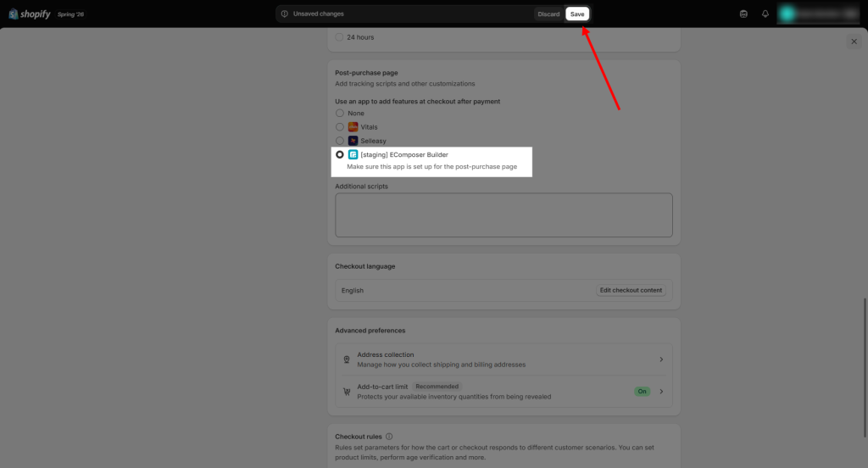Click the Add-to-cart limit cart icon

[x=347, y=392]
